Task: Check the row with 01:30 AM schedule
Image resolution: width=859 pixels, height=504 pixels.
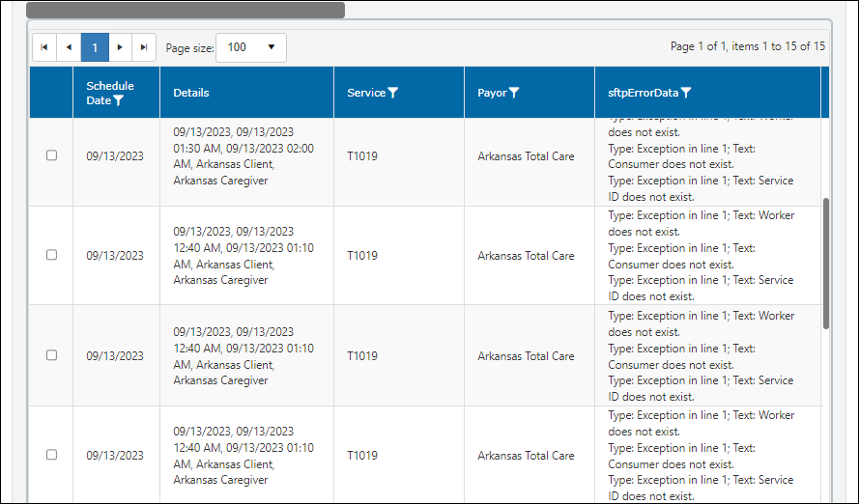Action: pyautogui.click(x=51, y=155)
